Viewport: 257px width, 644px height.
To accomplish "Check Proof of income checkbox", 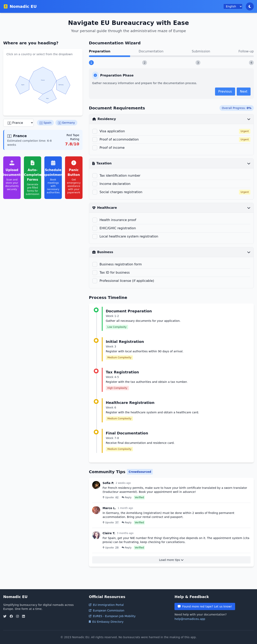I will click(95, 148).
